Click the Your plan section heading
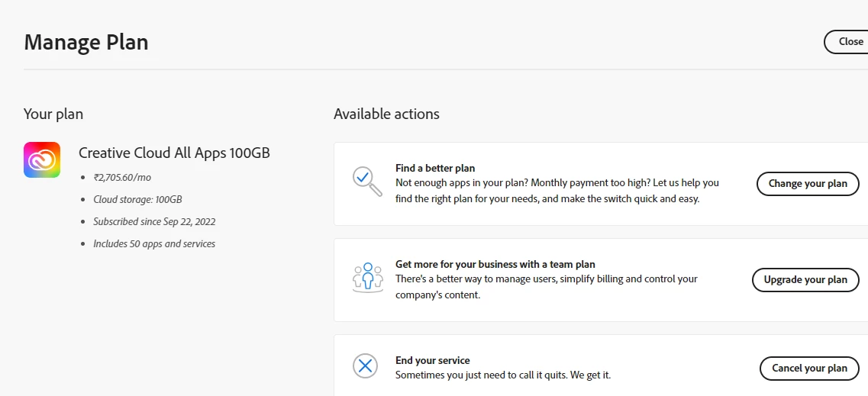 pyautogui.click(x=53, y=114)
